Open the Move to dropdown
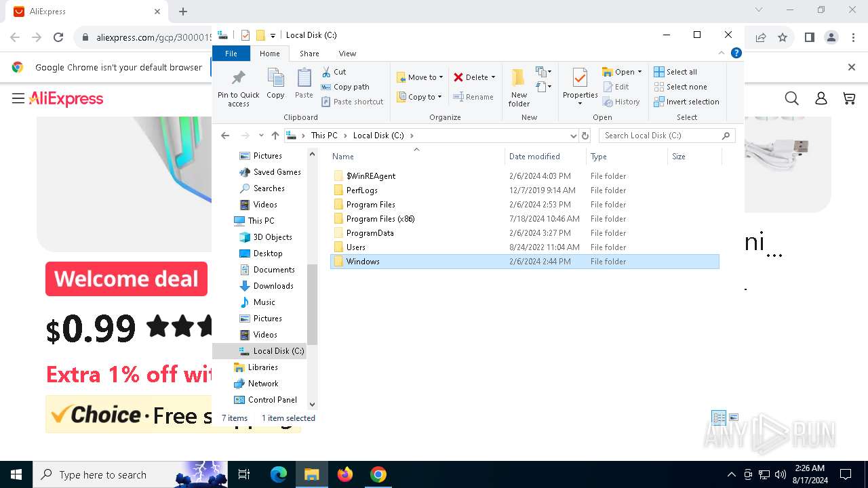Screen dimensions: 868x488 click(420, 77)
